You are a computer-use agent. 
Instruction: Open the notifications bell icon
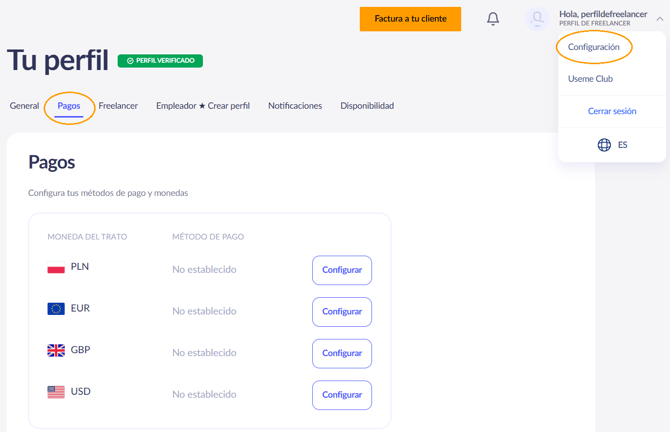point(493,19)
